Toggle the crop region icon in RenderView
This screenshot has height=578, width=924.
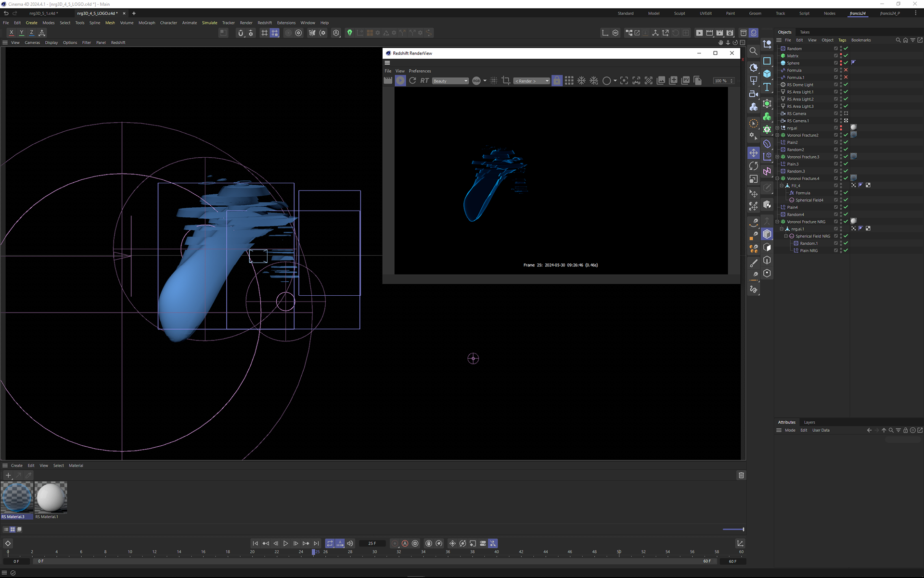(x=506, y=81)
